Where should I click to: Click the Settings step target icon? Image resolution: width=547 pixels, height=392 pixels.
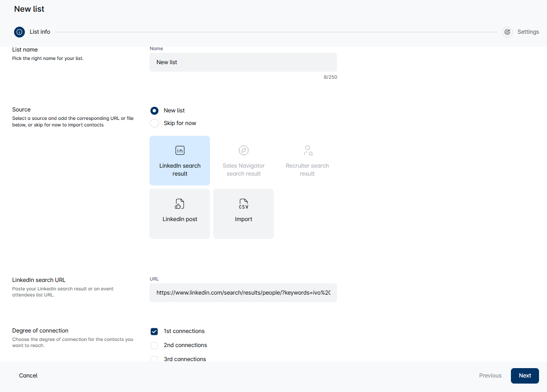pyautogui.click(x=507, y=32)
